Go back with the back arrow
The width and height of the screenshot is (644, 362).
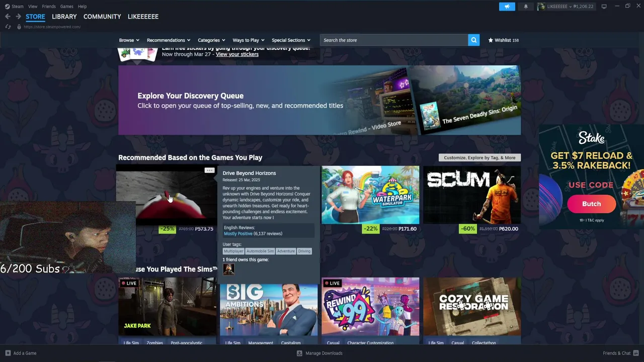(8, 17)
